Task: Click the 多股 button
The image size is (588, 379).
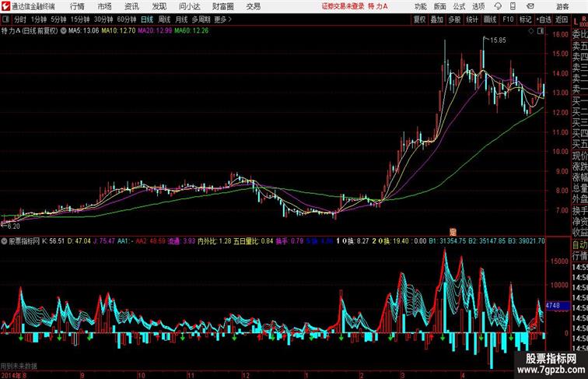Action: [454, 19]
